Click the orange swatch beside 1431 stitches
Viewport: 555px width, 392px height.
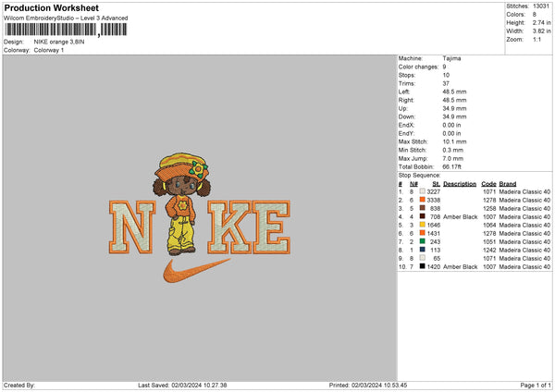click(x=423, y=233)
